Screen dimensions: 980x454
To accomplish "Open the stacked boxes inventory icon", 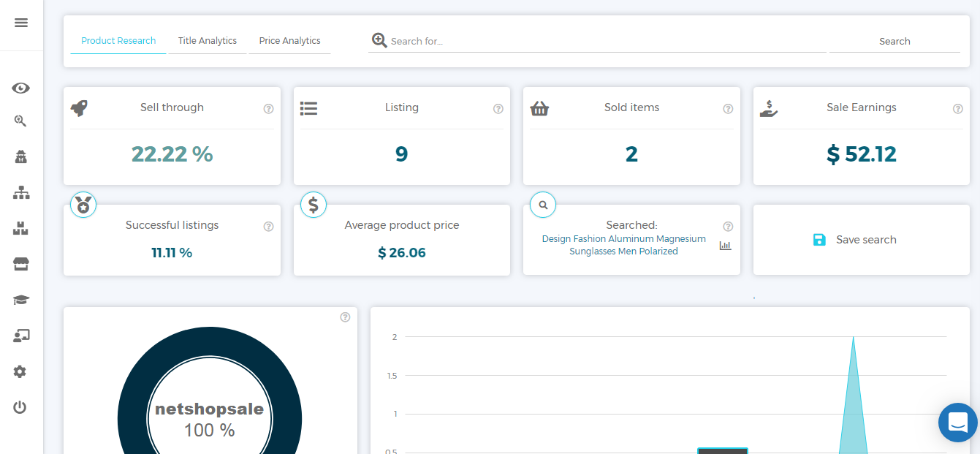I will point(20,229).
